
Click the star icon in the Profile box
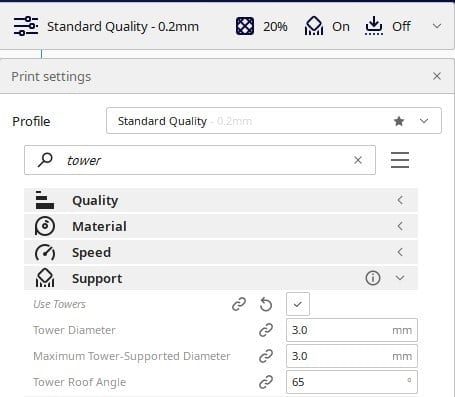tap(399, 121)
